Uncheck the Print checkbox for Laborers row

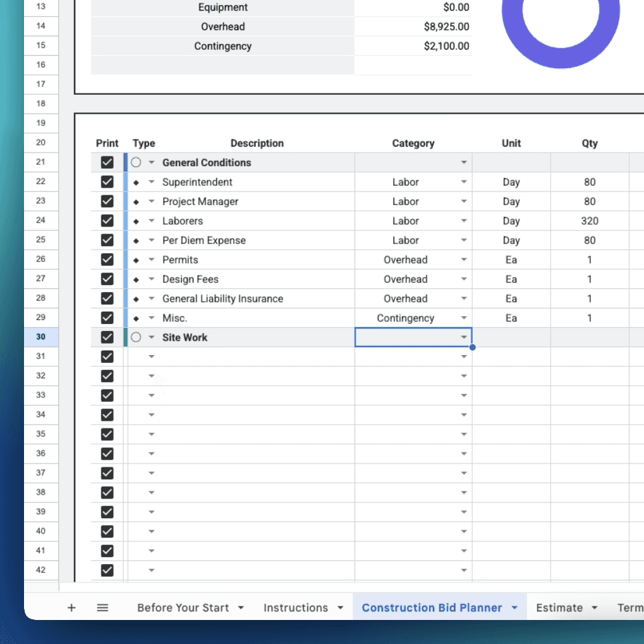pos(107,221)
